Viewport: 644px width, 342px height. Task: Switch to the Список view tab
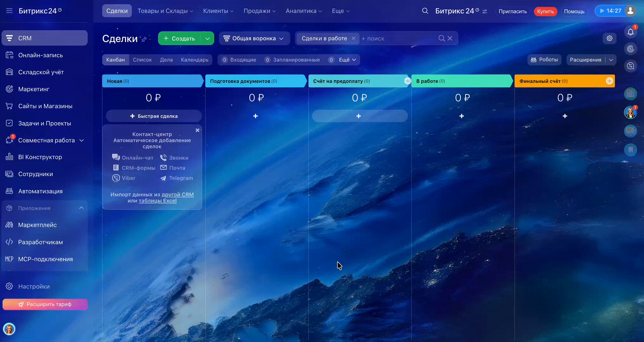click(x=142, y=60)
